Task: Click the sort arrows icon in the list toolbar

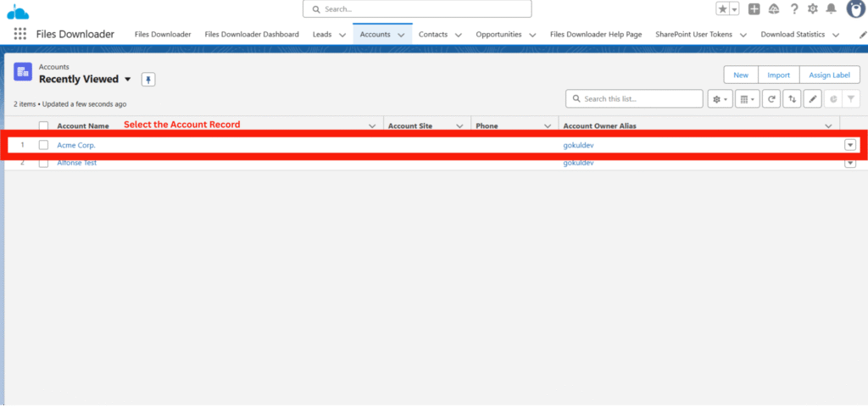Action: pos(793,99)
